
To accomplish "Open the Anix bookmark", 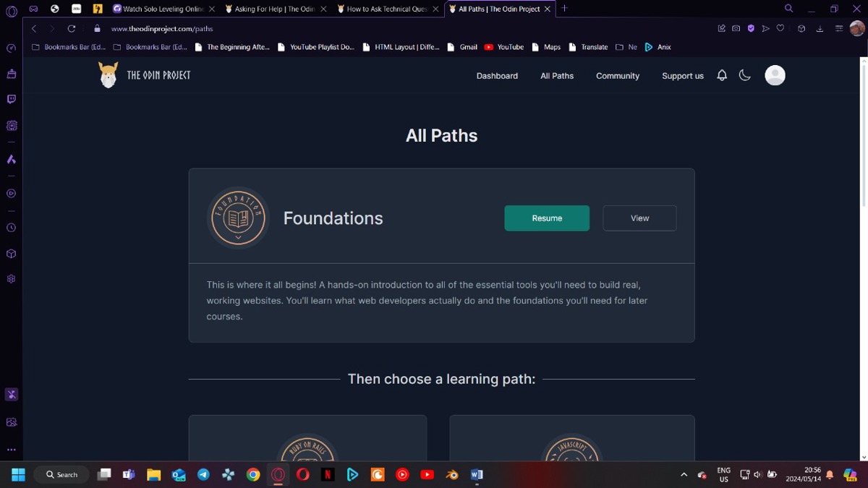I will click(x=658, y=47).
